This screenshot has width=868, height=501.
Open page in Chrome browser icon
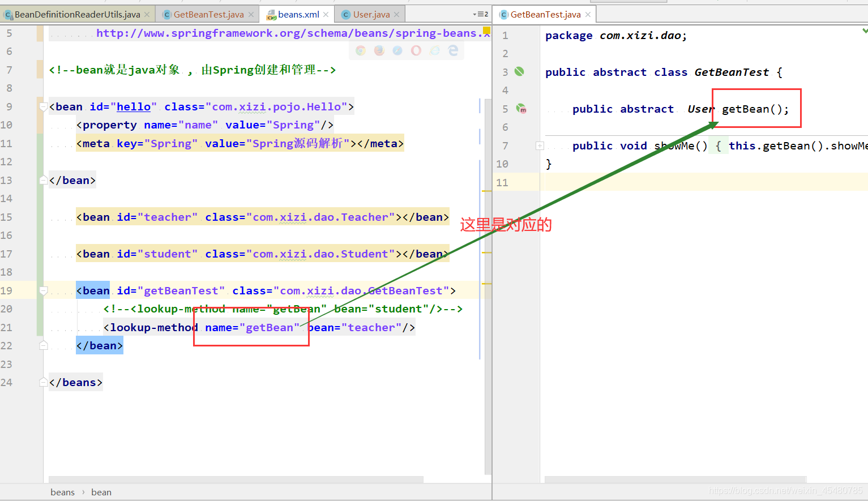pos(361,51)
